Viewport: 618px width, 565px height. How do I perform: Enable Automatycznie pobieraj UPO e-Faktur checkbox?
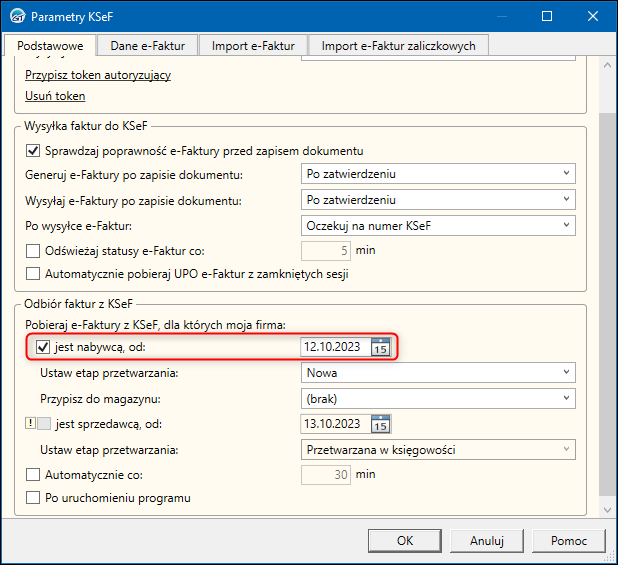point(33,273)
